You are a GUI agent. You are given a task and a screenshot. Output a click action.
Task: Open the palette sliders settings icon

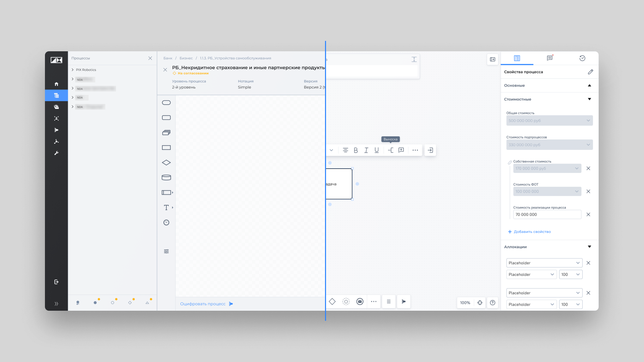click(x=166, y=251)
